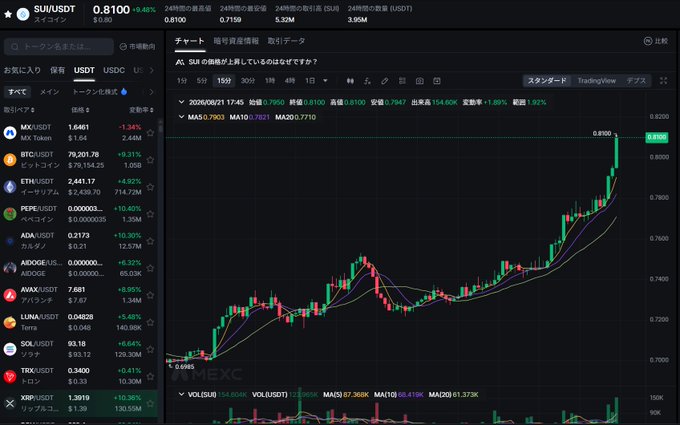Select the 1分 timeframe
Viewport: 680px width, 425px height.
pyautogui.click(x=182, y=81)
